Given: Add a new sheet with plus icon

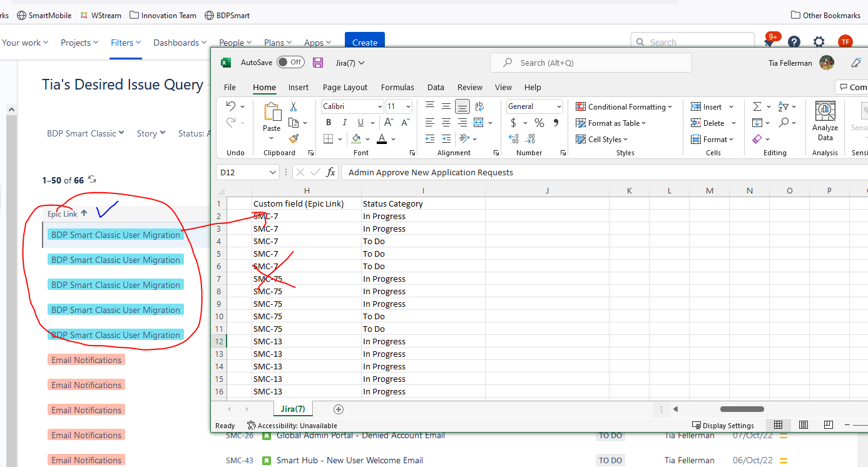Looking at the screenshot, I should click(x=339, y=409).
